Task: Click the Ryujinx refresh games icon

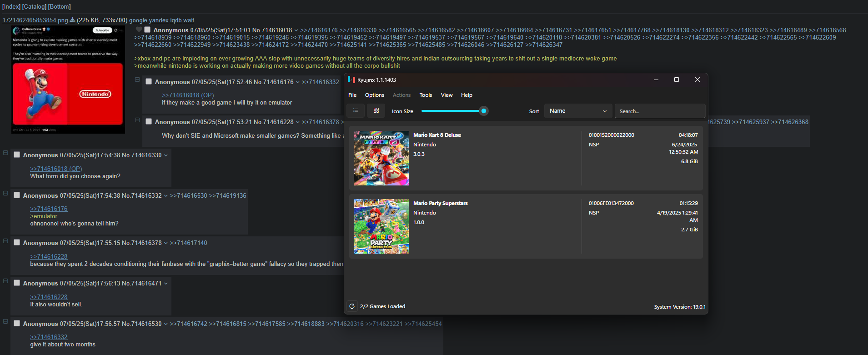Action: pos(351,306)
